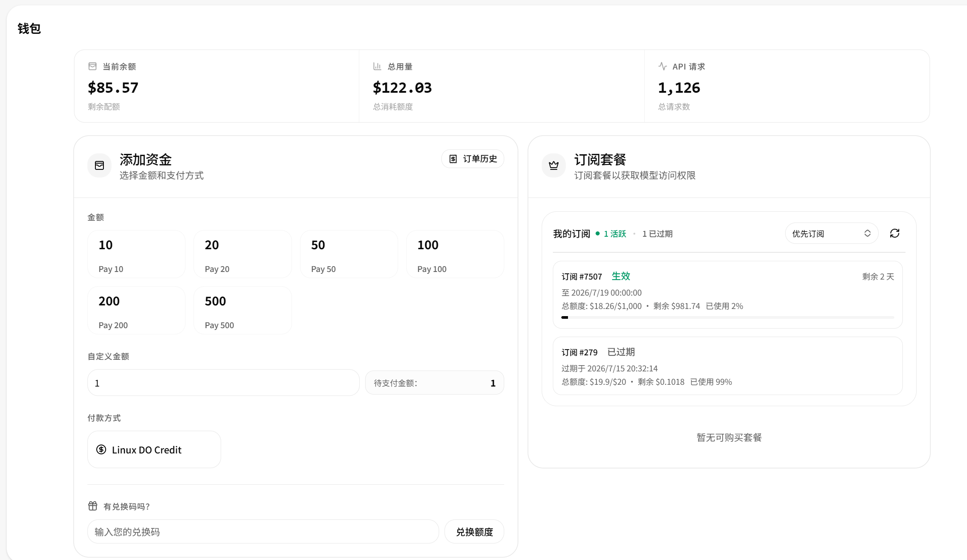Choose Linux DO Credit payment method
967x560 pixels.
pyautogui.click(x=154, y=449)
